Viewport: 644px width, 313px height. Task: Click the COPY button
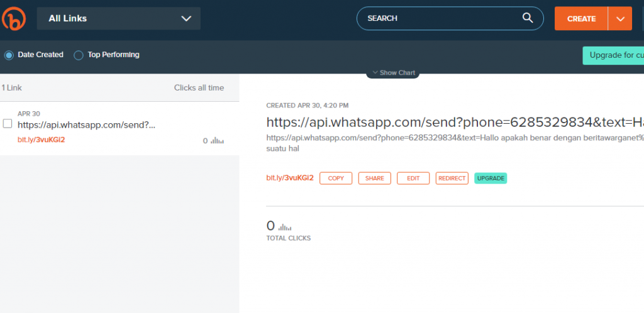336,178
